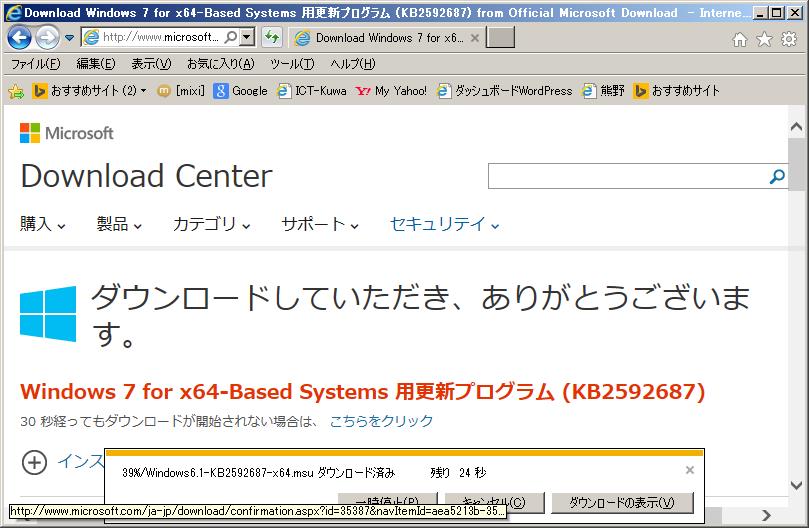The width and height of the screenshot is (809, 528).
Task: Open the Tools gear icon
Action: (789, 39)
